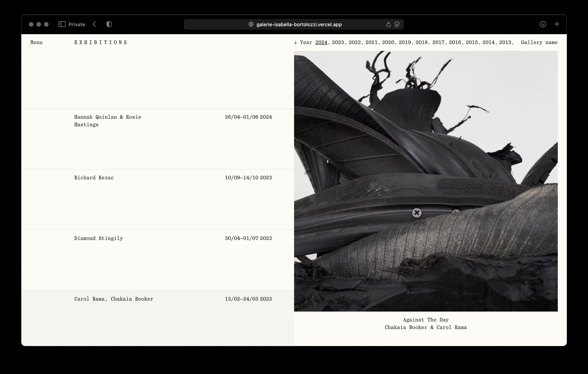Click the down arrow next to Year
Screen dimensions: 588x374
click(x=296, y=43)
